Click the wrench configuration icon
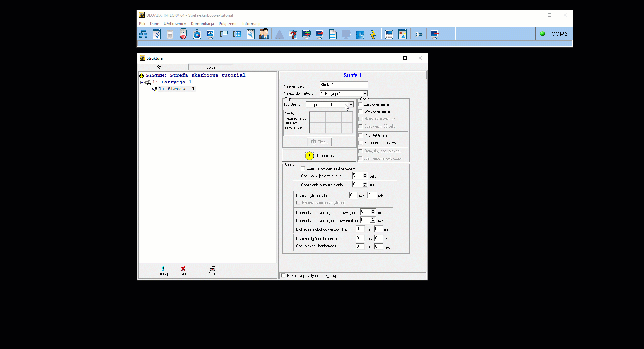 pos(418,34)
